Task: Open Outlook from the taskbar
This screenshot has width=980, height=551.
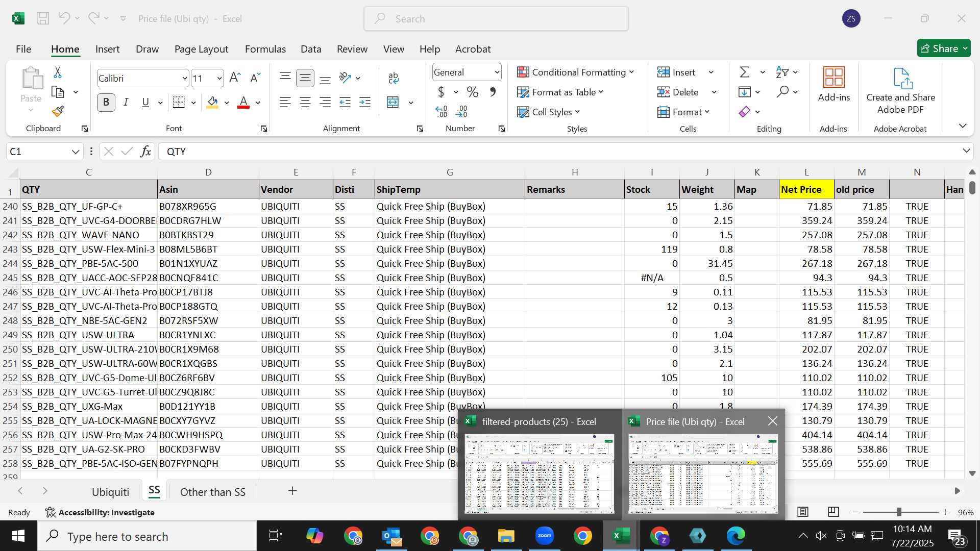Action: pyautogui.click(x=392, y=536)
